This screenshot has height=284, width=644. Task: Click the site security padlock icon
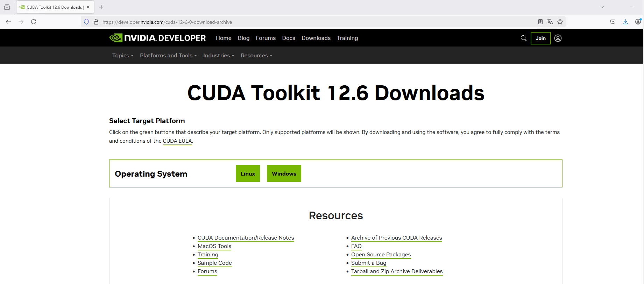click(96, 22)
